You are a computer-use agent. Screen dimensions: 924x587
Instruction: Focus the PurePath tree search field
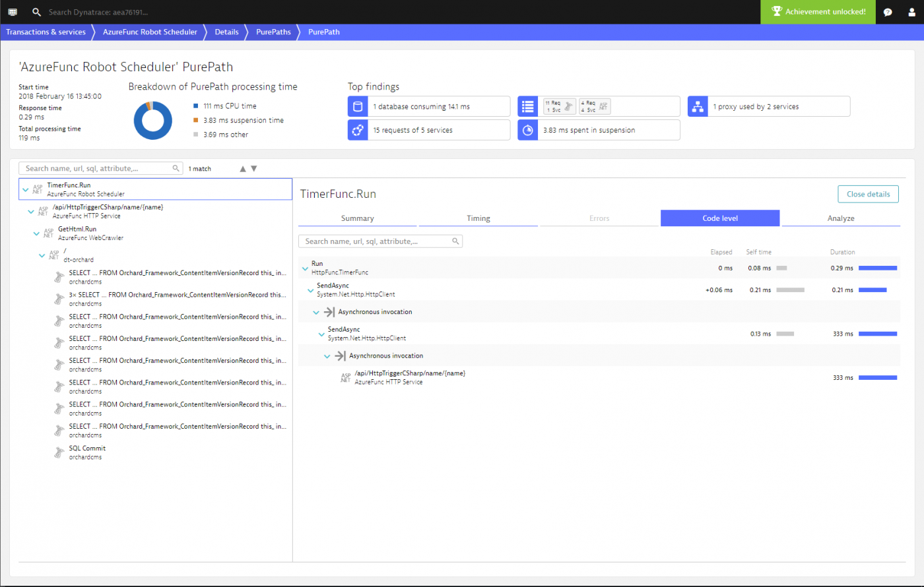coord(100,169)
